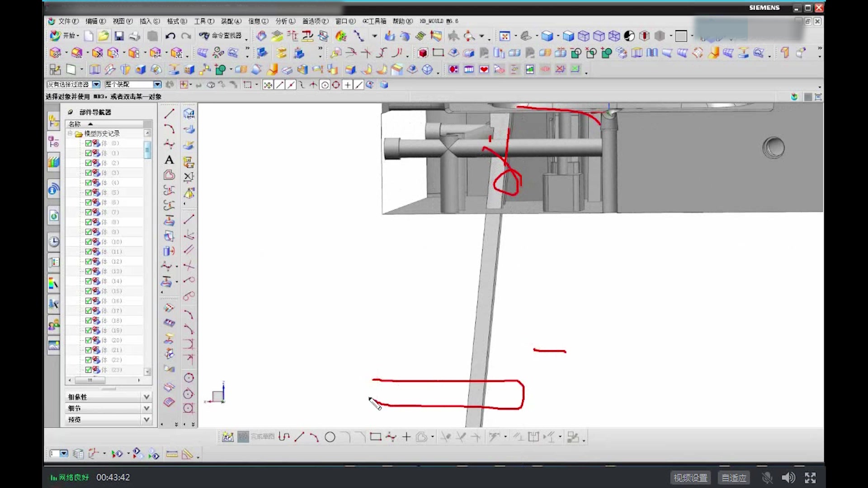Uncheck the body (0) checkbox
The width and height of the screenshot is (868, 488).
(x=89, y=143)
